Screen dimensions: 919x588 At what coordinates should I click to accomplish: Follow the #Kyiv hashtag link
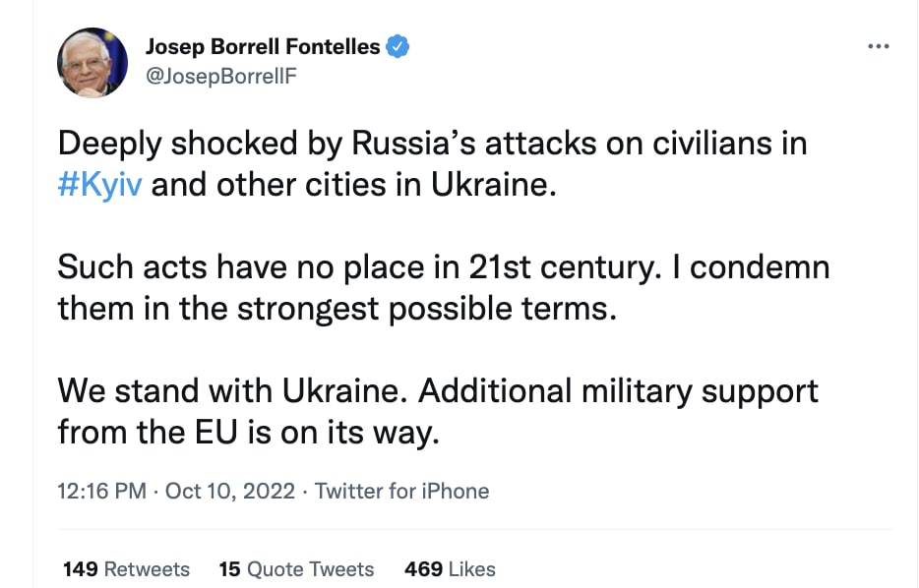[100, 184]
